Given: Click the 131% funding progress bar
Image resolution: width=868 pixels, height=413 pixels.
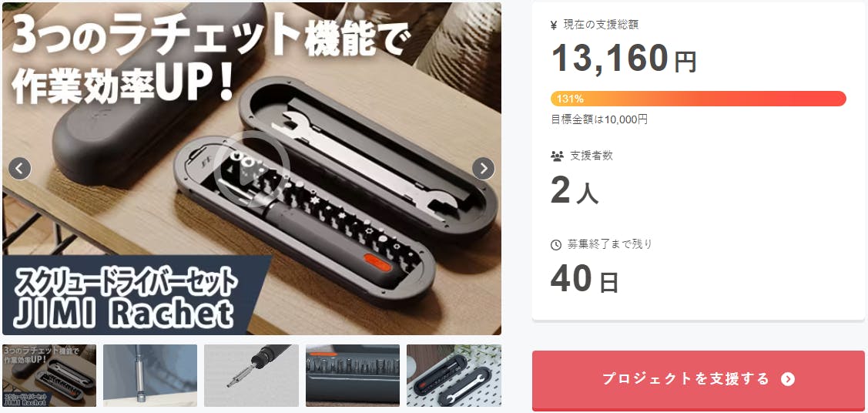Looking at the screenshot, I should pos(698,99).
